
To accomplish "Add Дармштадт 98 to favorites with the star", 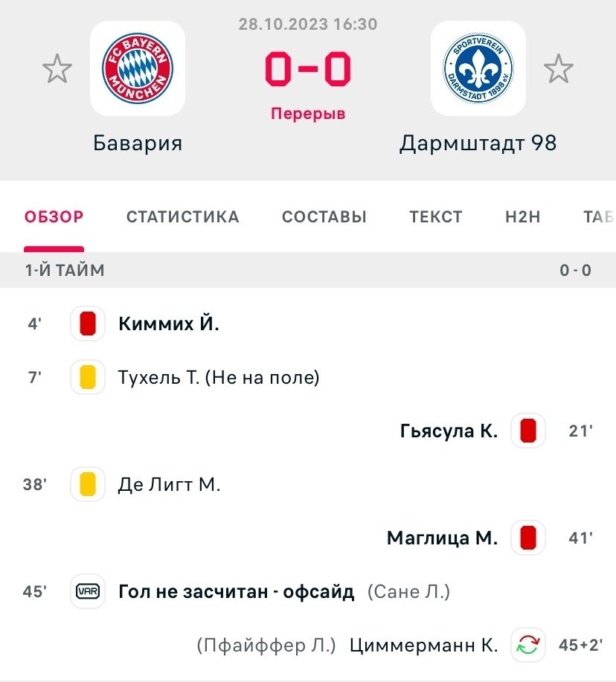I will pyautogui.click(x=558, y=70).
